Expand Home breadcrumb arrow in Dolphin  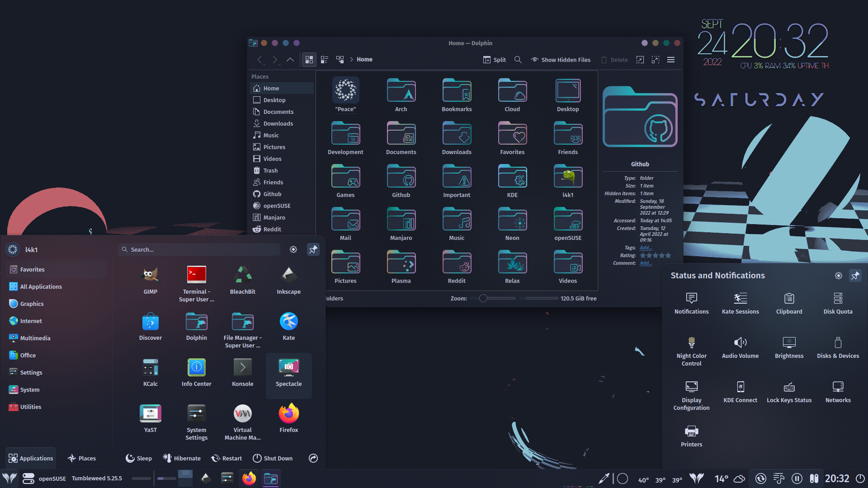[x=351, y=60]
